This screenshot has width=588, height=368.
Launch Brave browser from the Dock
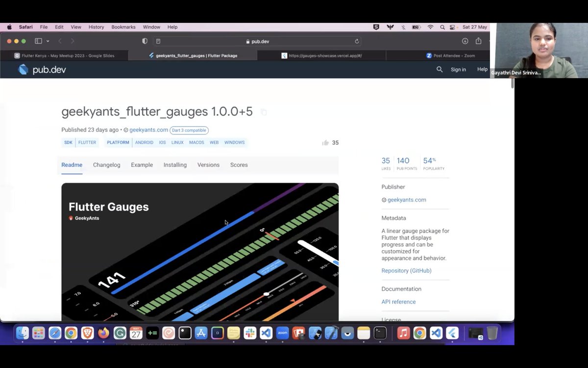click(x=87, y=333)
